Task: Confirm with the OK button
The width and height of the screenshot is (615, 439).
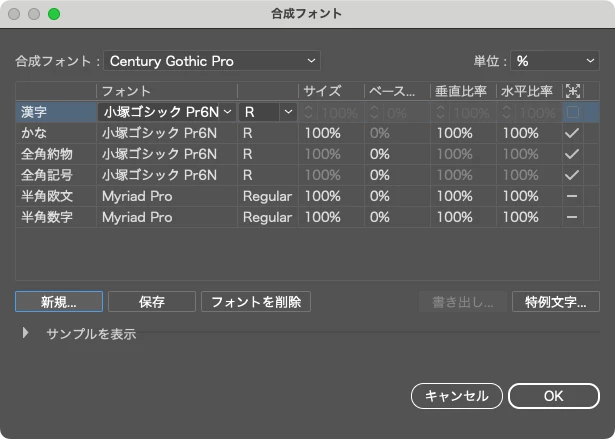Action: pos(554,396)
